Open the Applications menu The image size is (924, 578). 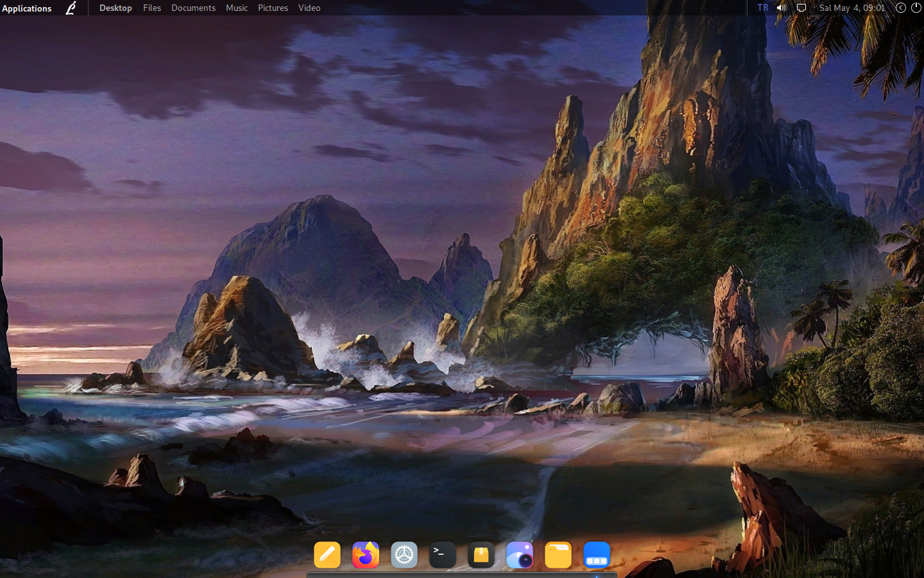click(26, 8)
